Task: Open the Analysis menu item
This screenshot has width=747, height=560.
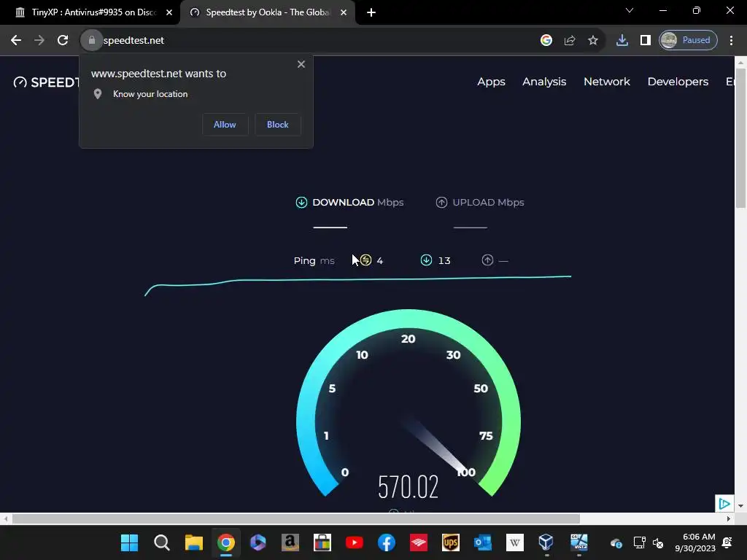Action: pos(544,82)
